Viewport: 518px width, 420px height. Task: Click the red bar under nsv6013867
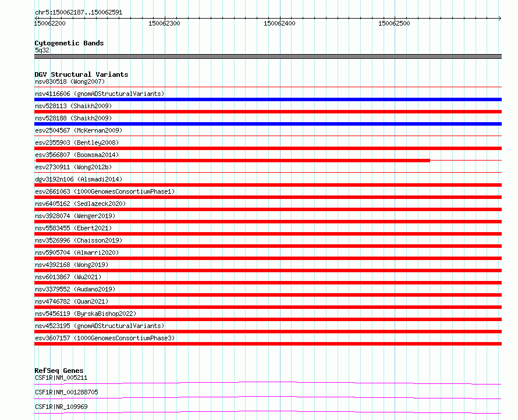pyautogui.click(x=268, y=283)
